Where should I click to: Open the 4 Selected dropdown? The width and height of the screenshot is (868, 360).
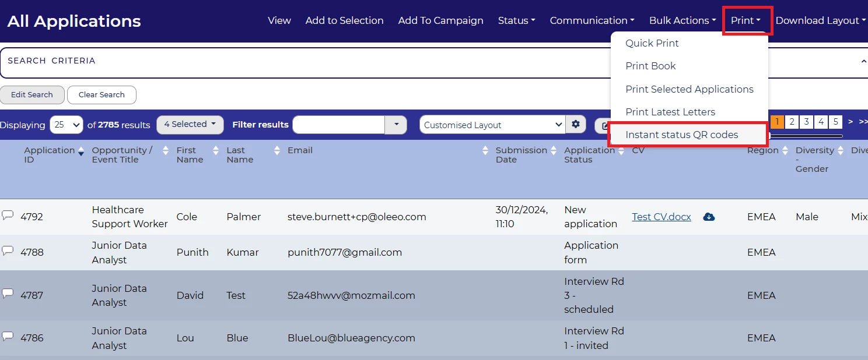tap(190, 125)
